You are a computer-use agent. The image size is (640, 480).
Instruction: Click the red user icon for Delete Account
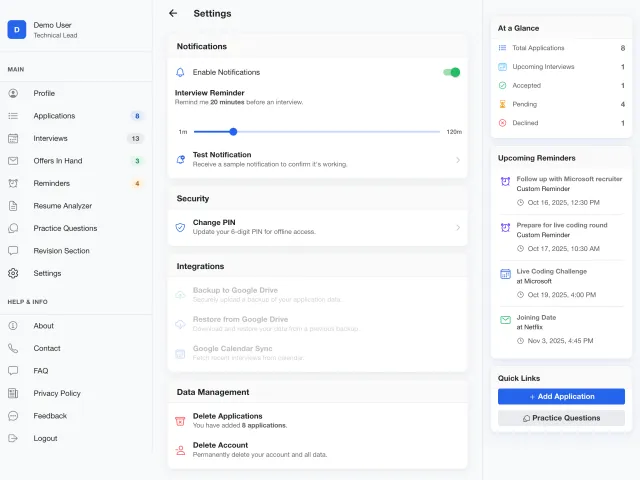tap(180, 450)
